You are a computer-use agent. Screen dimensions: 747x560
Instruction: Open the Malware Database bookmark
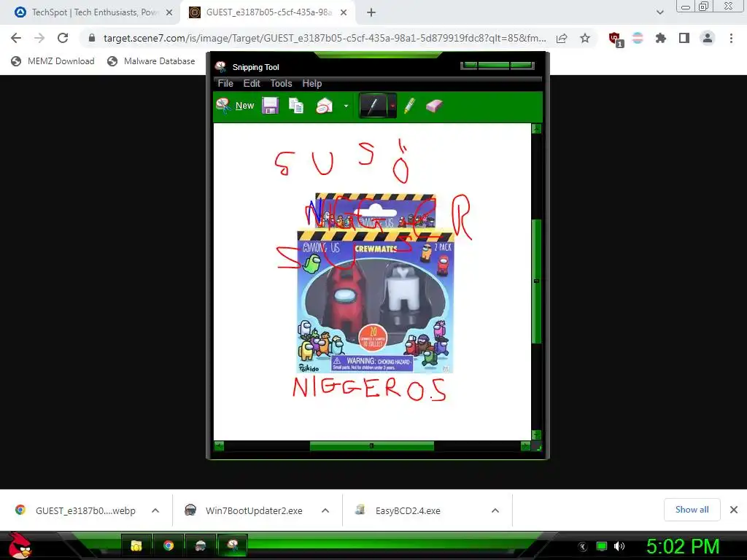(x=152, y=61)
